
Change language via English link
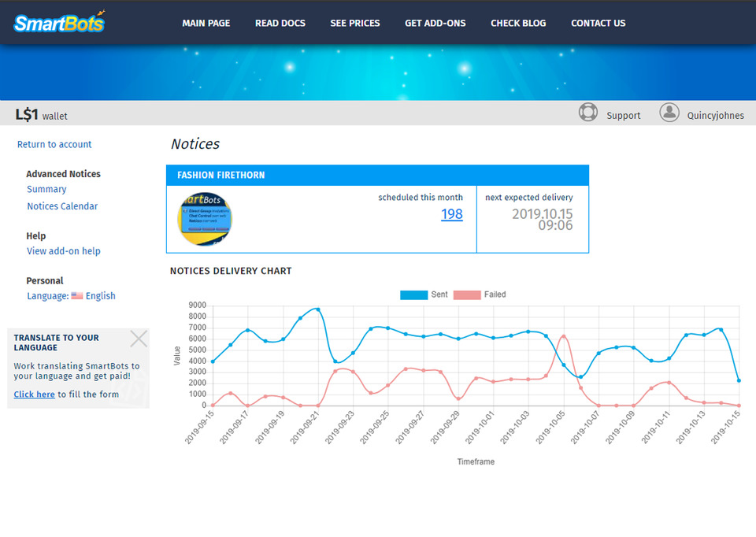[100, 295]
